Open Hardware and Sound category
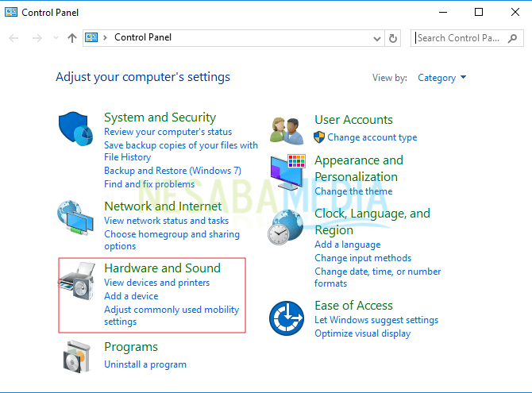The image size is (532, 393). coord(162,268)
